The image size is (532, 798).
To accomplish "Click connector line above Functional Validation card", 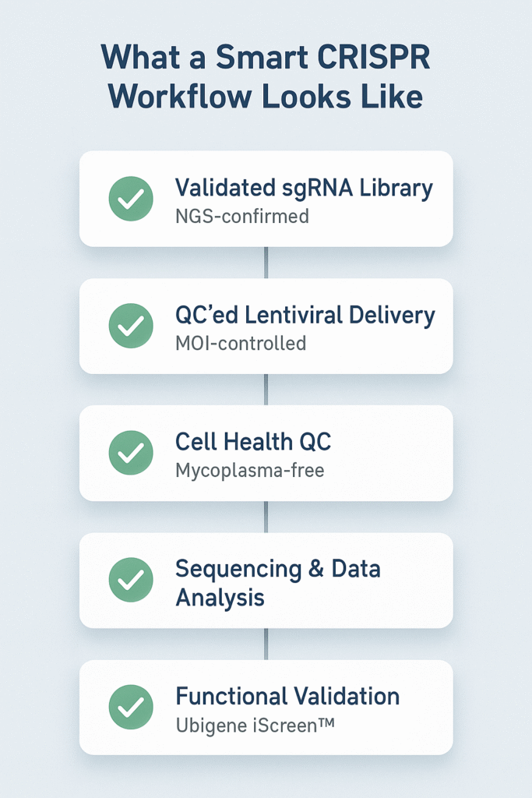I will click(x=266, y=644).
